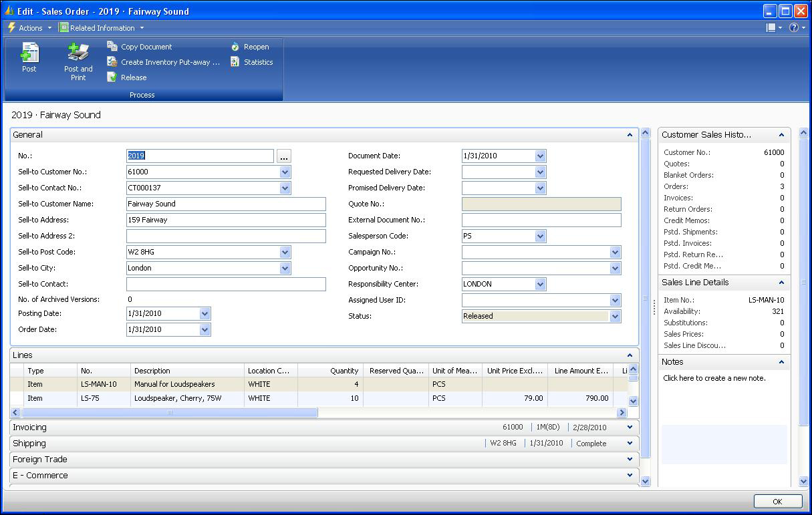Open Status dropdown
The image size is (812, 515).
[x=616, y=316]
